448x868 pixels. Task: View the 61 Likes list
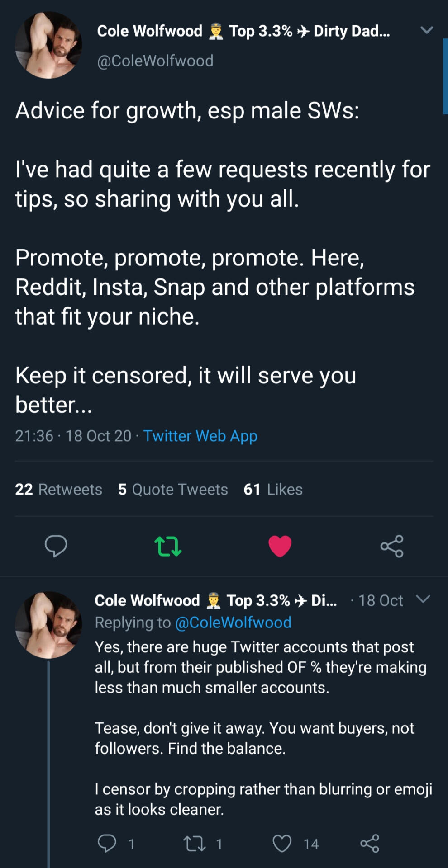pos(273,489)
